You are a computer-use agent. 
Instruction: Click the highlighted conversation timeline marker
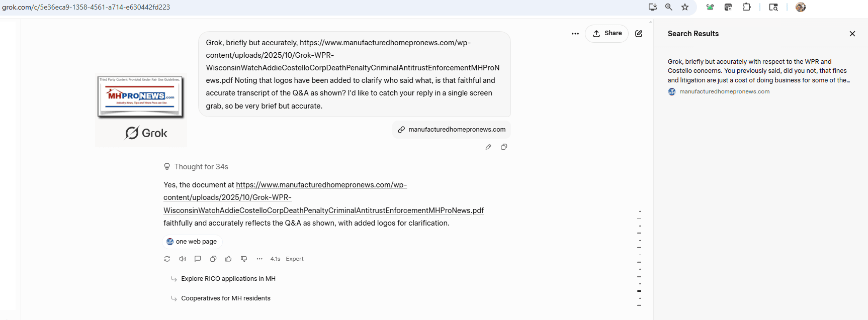coord(639,291)
